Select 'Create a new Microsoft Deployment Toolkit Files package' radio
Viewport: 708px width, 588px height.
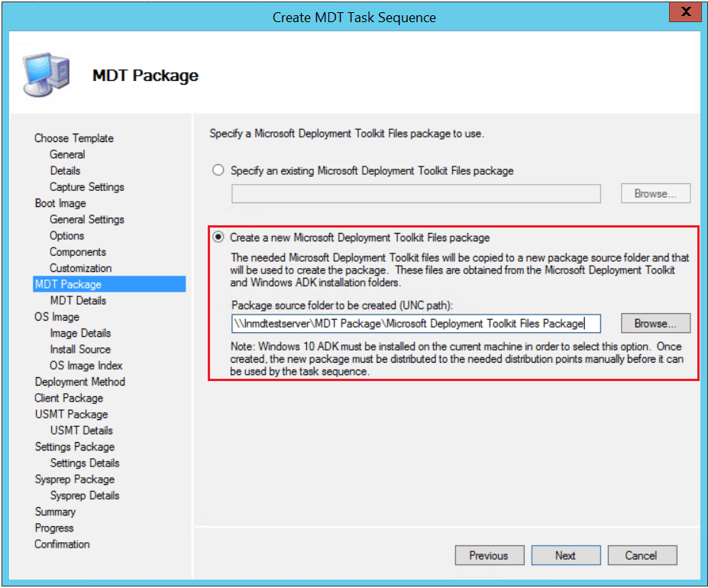pyautogui.click(x=218, y=237)
